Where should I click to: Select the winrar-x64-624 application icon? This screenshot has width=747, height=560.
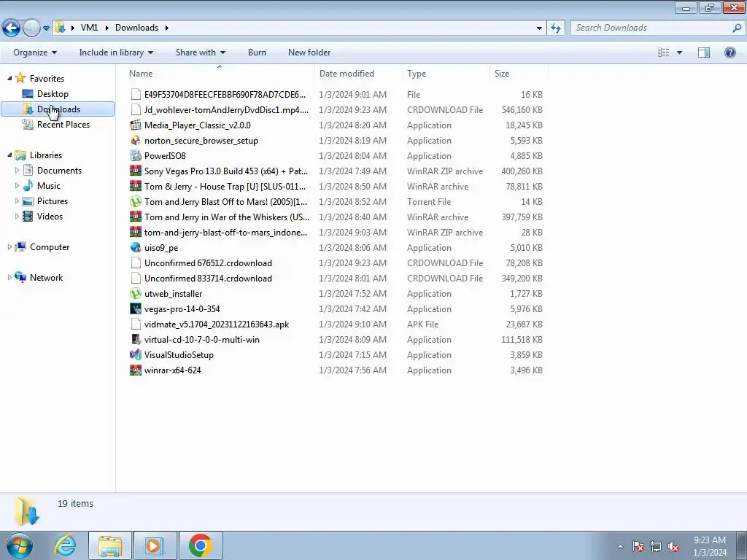(x=135, y=370)
